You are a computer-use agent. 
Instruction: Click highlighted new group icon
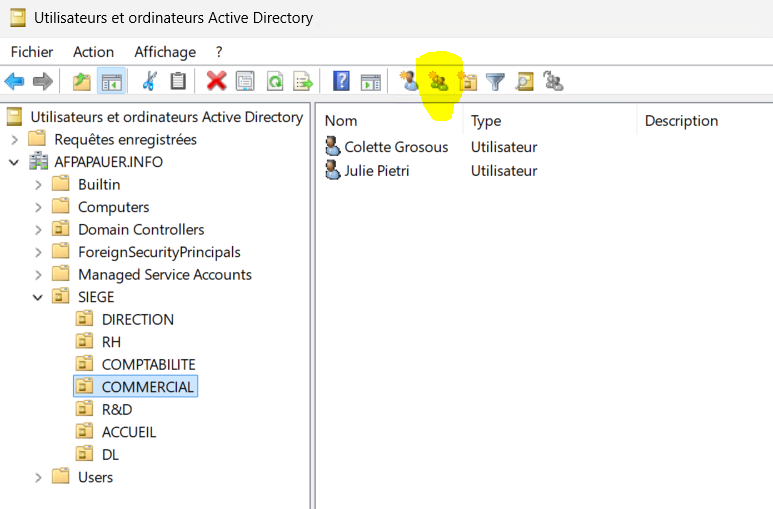coord(438,82)
